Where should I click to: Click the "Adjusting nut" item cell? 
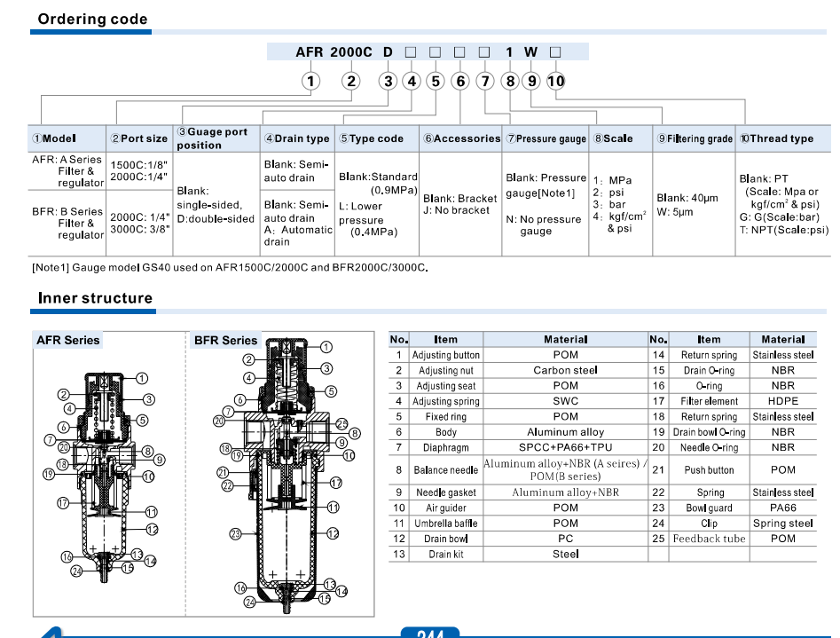click(445, 370)
